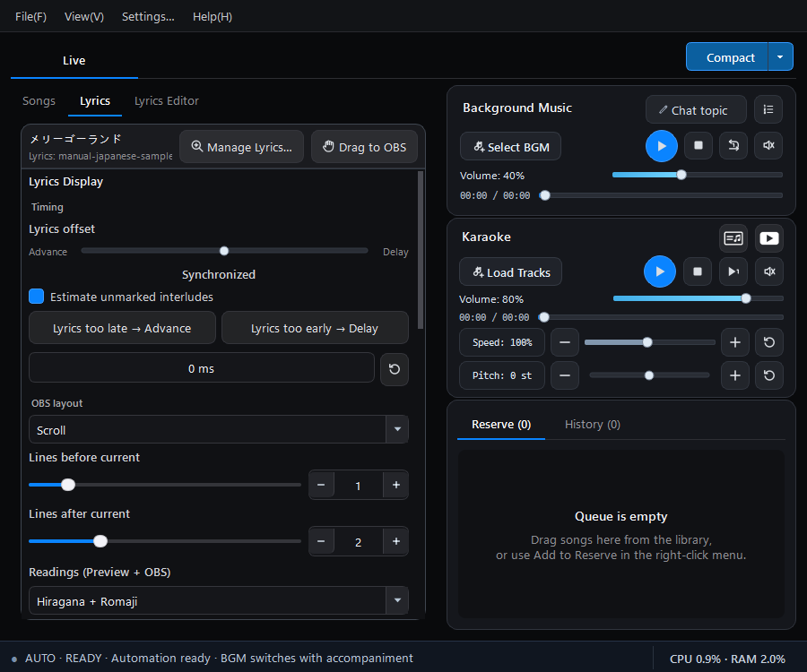Screen dimensions: 807x672
Task: Increase the Karaoke speed
Action: coord(735,342)
